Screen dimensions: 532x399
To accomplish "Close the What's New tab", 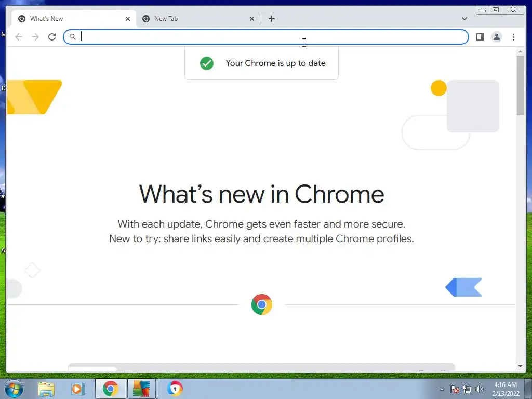I will click(x=128, y=19).
